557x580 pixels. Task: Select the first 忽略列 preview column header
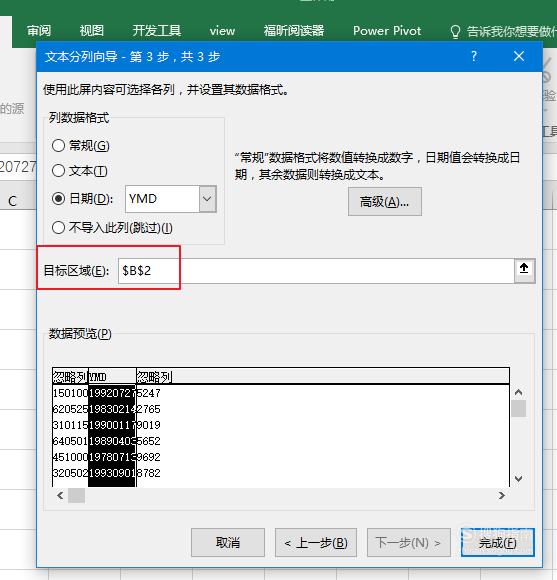point(70,377)
